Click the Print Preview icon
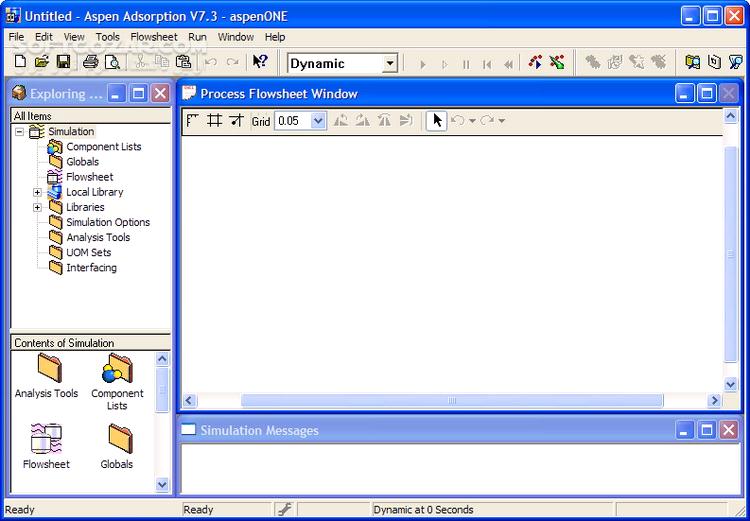750x521 pixels. [x=112, y=62]
